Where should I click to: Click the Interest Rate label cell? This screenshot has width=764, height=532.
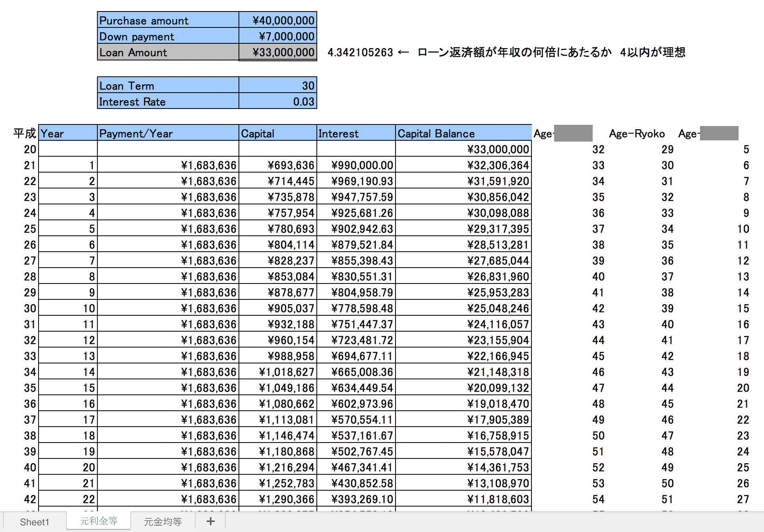[x=168, y=101]
